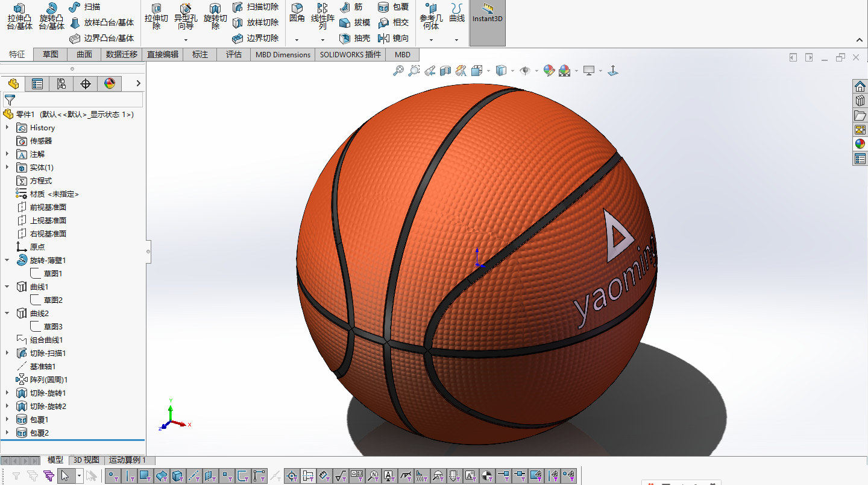
Task: Open the View Orientation dropdown arrow
Action: (x=489, y=71)
